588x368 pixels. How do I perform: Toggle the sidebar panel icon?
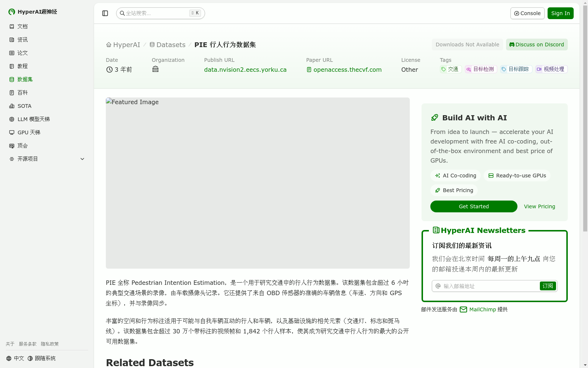105,13
